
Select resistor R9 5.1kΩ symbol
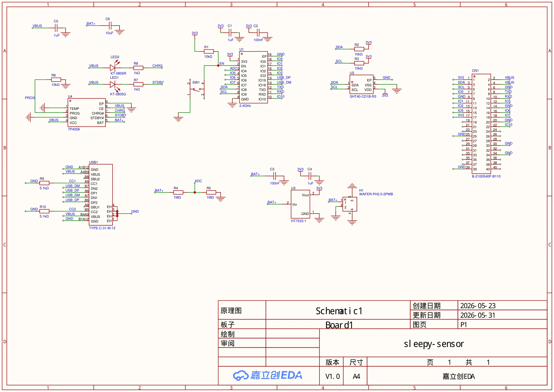click(44, 183)
